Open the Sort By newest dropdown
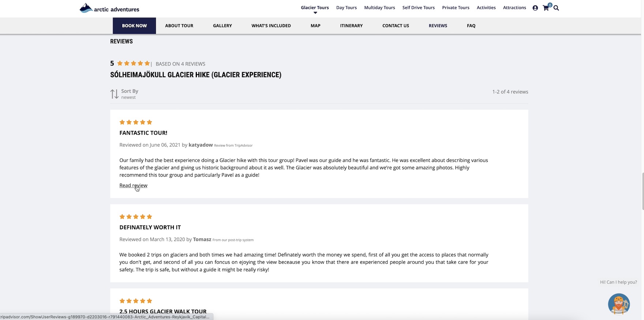This screenshot has height=320, width=644. pos(130,94)
